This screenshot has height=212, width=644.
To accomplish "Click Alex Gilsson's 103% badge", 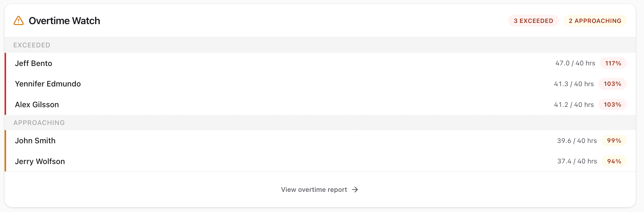I will 612,105.
